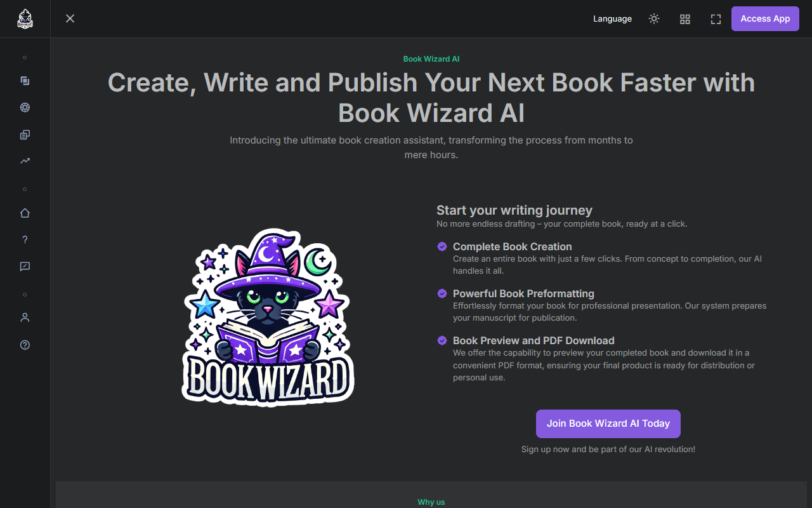Viewport: 812px width, 508px height.
Task: Click 'No more endless drafting' tagline
Action: click(562, 224)
